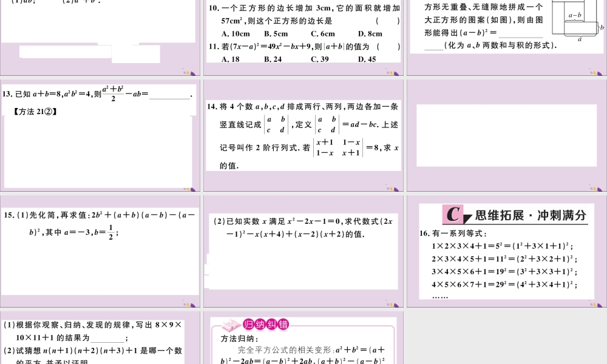This screenshot has height=364, width=607.
Task: Click the label 【方法 21②】
Action: pyautogui.click(x=36, y=112)
